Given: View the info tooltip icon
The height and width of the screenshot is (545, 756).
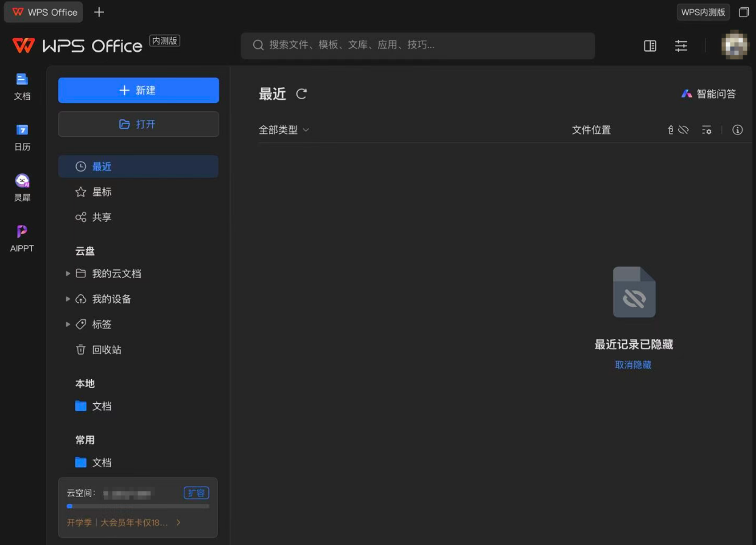Looking at the screenshot, I should click(x=737, y=130).
